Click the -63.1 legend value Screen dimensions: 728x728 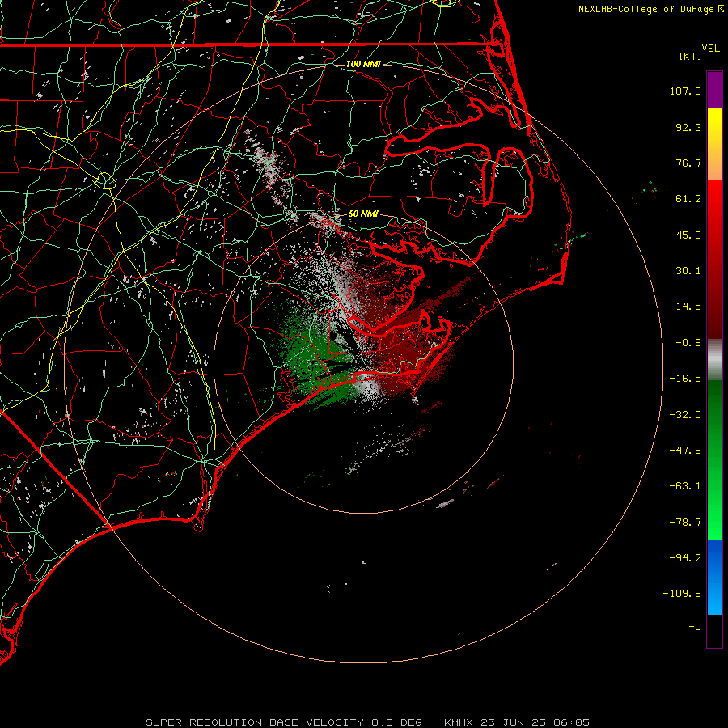[685, 486]
